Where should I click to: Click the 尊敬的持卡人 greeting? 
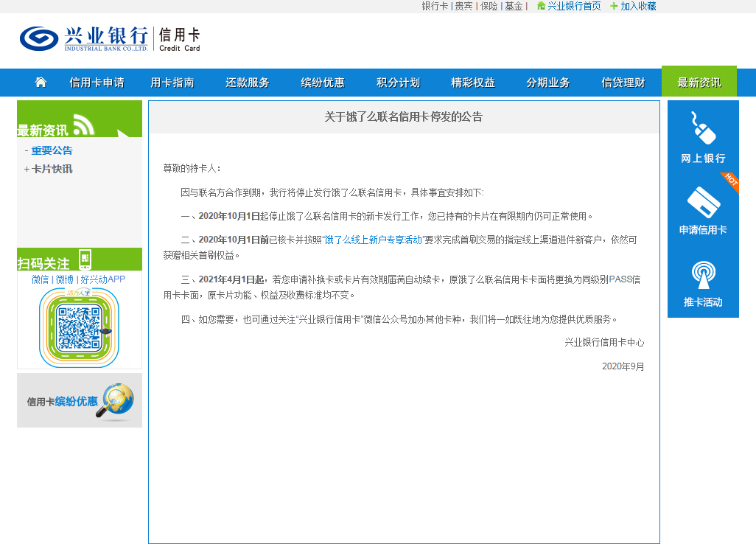click(x=192, y=168)
